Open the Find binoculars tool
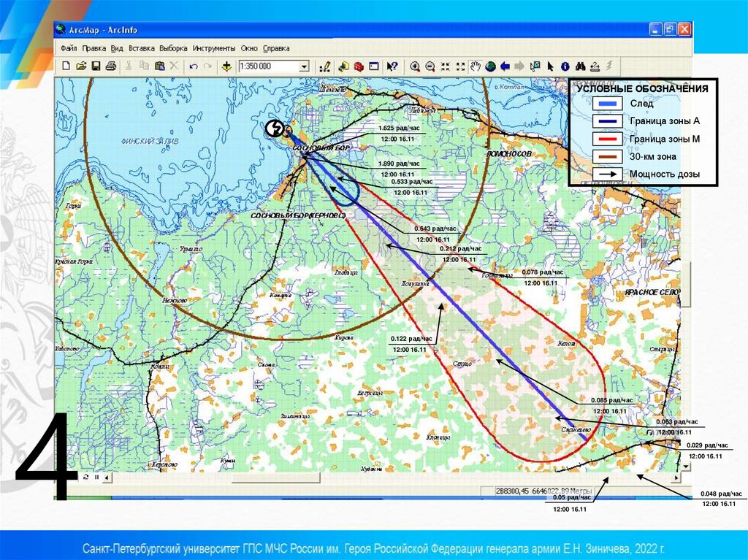Screen dimensions: 748x560 (581, 66)
